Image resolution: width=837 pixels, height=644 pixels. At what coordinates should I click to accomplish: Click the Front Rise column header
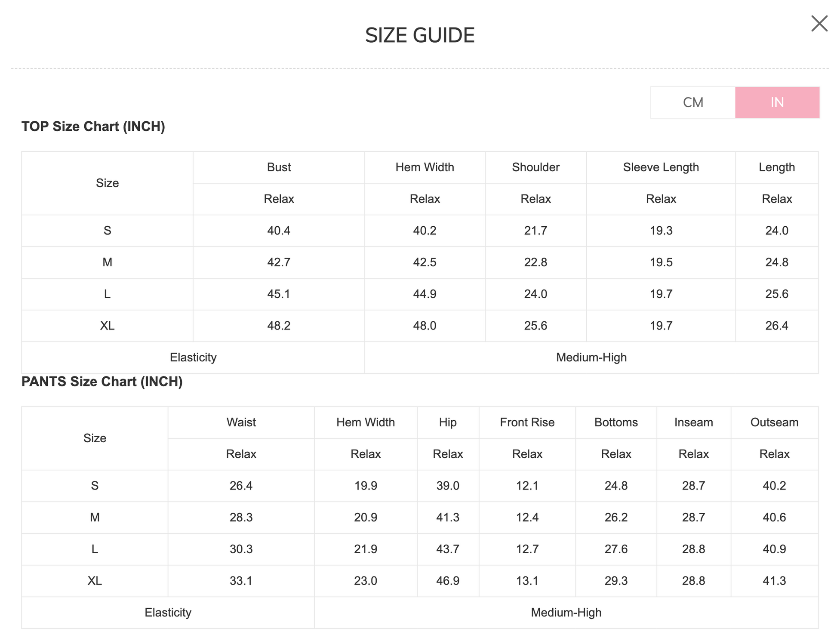click(x=527, y=422)
